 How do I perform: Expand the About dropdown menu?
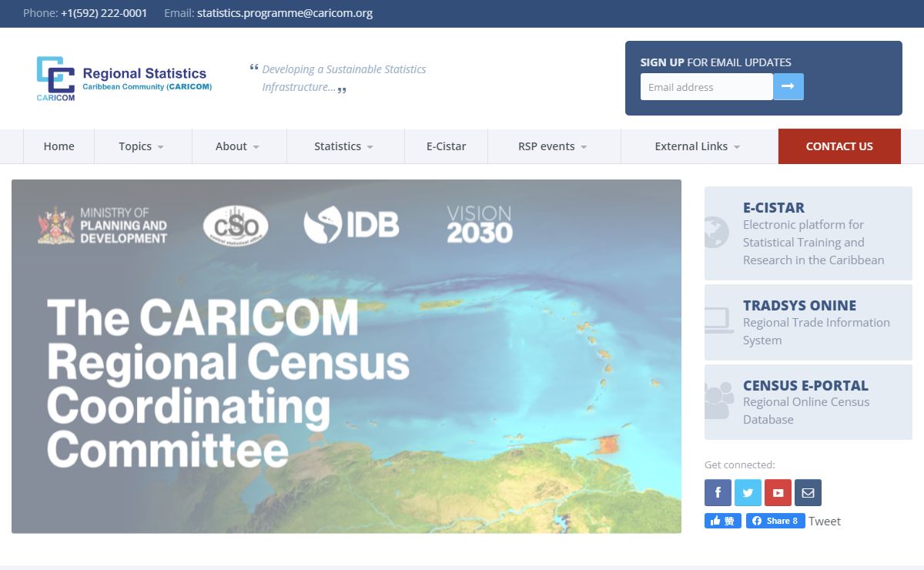(x=239, y=146)
